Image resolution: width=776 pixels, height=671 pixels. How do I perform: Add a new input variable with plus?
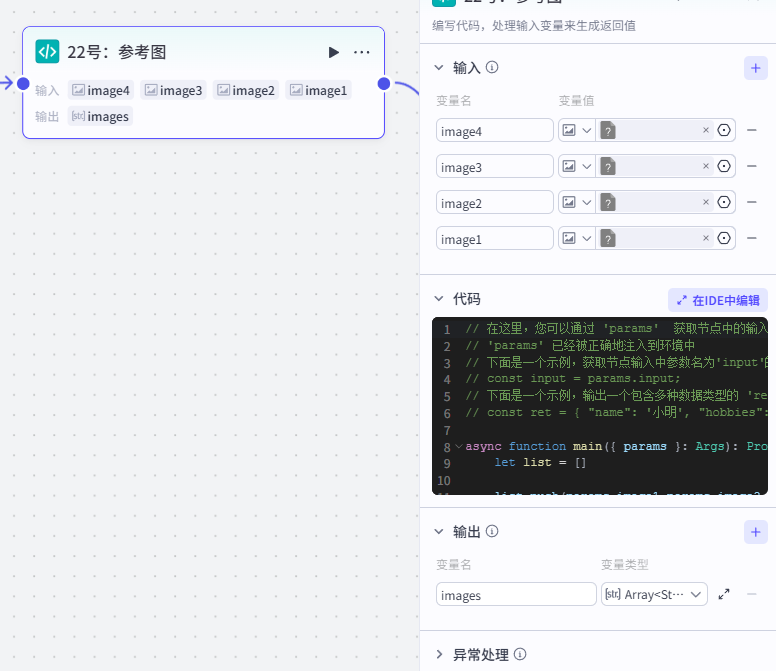(x=755, y=68)
